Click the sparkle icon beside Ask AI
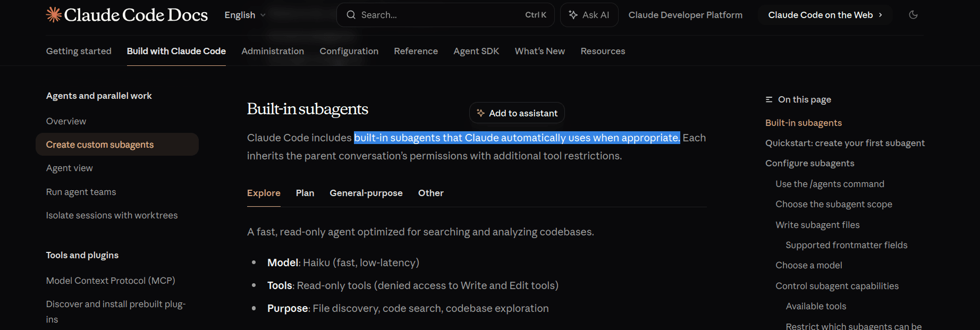 [573, 15]
